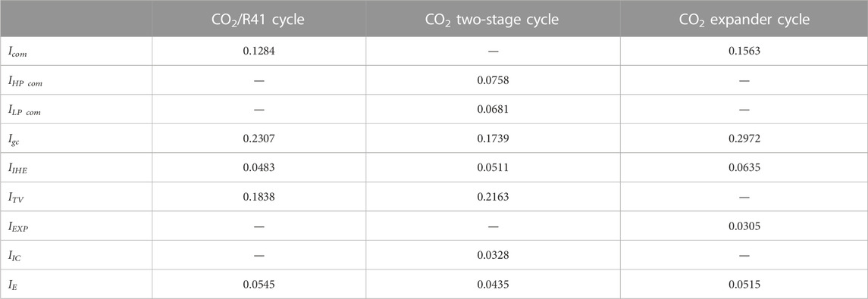868x299 pixels.
Task: Click the IEXP row label
Action: click(x=17, y=226)
